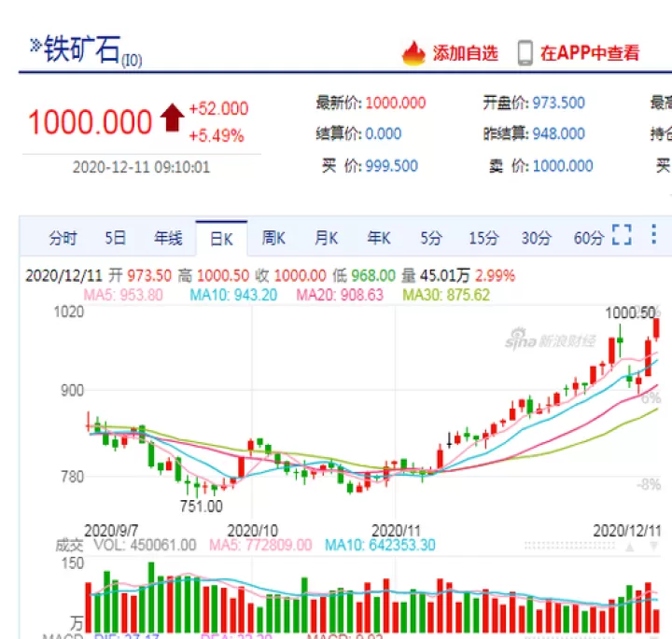Click the last red candlestick on the chart
This screenshot has width=672, height=639.
(x=656, y=329)
